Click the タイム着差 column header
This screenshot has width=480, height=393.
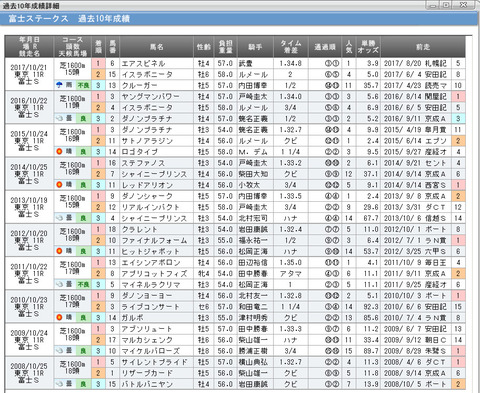pos(291,47)
